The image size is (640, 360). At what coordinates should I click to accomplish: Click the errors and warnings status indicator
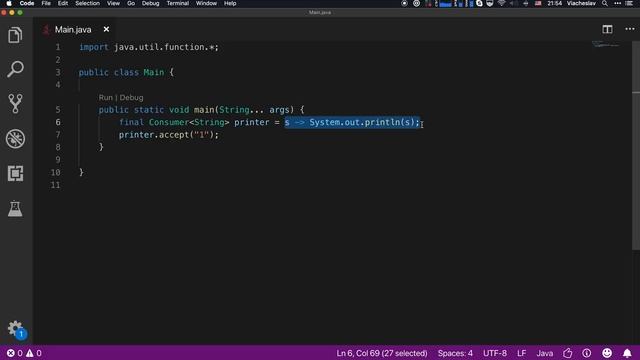click(24, 353)
